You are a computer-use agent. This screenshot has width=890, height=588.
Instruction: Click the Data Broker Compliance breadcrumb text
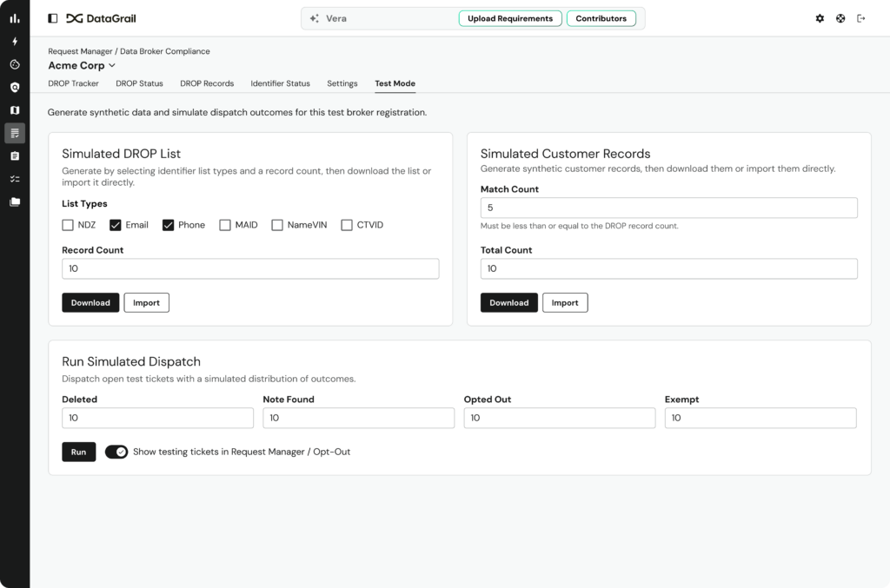[164, 51]
